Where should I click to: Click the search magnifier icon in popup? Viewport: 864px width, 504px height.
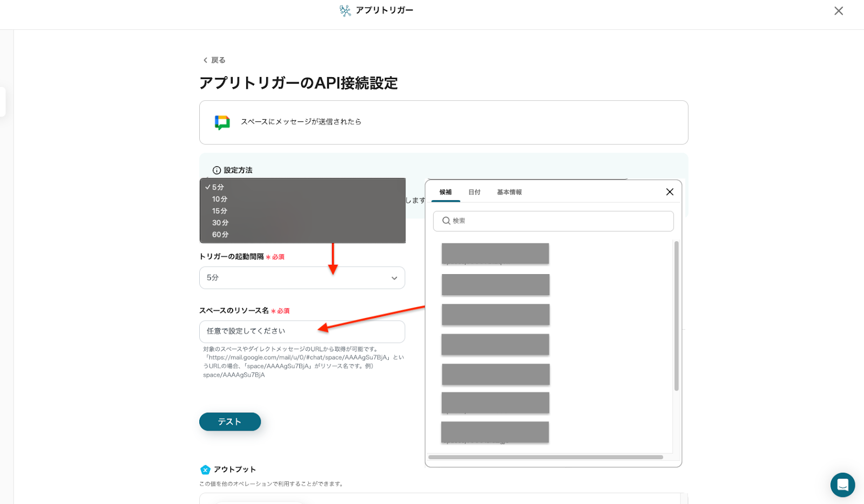pos(446,221)
